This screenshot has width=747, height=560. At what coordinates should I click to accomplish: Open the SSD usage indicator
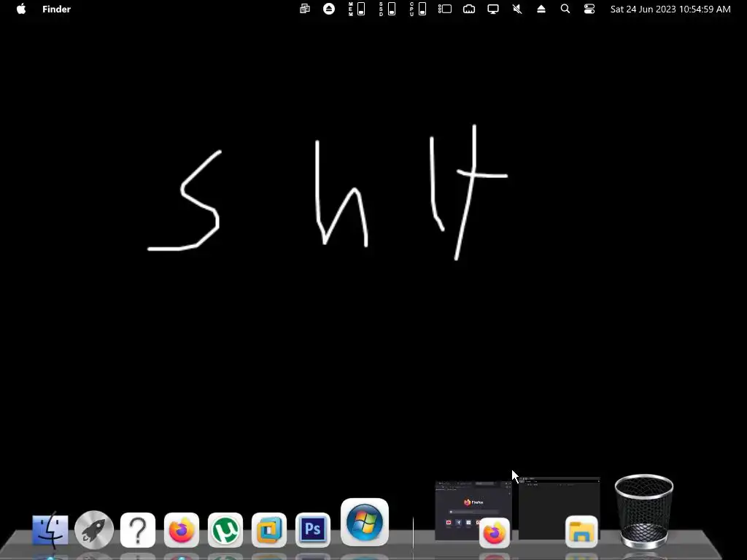[387, 9]
